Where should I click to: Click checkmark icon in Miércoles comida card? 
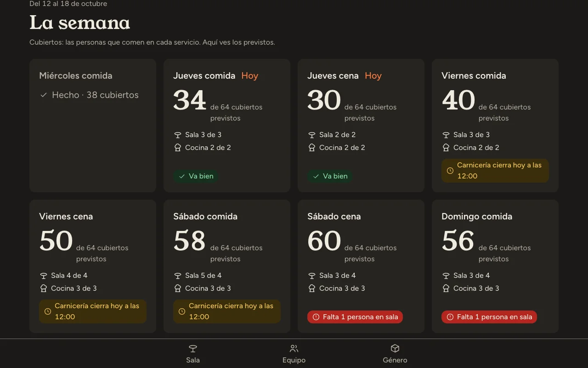pyautogui.click(x=44, y=95)
